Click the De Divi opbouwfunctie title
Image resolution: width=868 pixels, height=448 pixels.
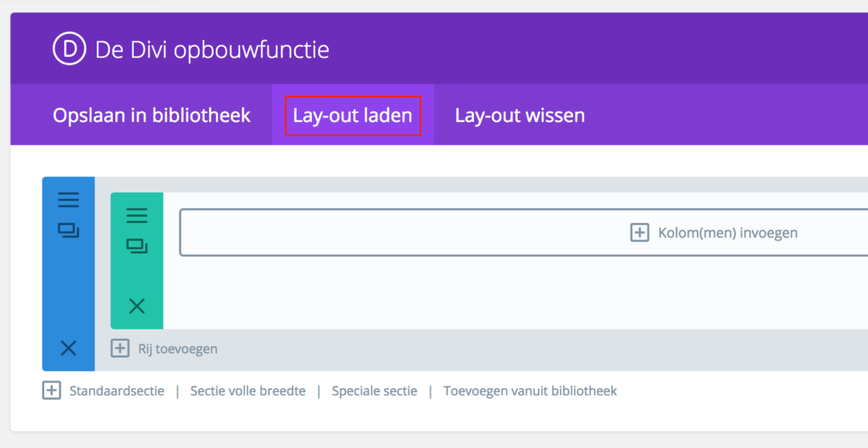212,50
